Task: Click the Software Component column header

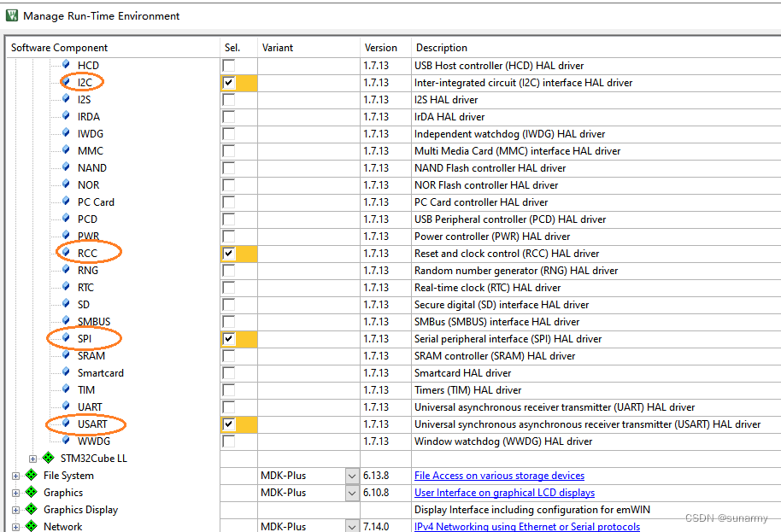Action: coord(113,48)
